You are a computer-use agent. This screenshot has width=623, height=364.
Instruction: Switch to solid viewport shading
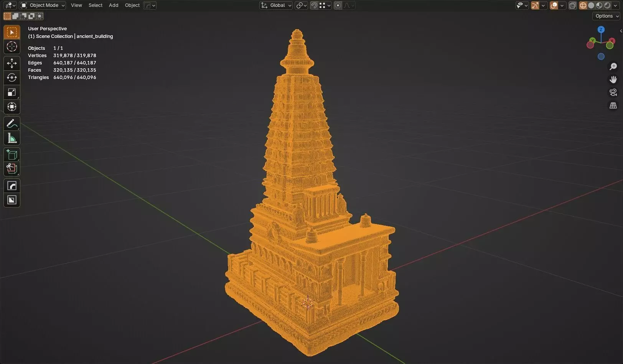pyautogui.click(x=591, y=5)
